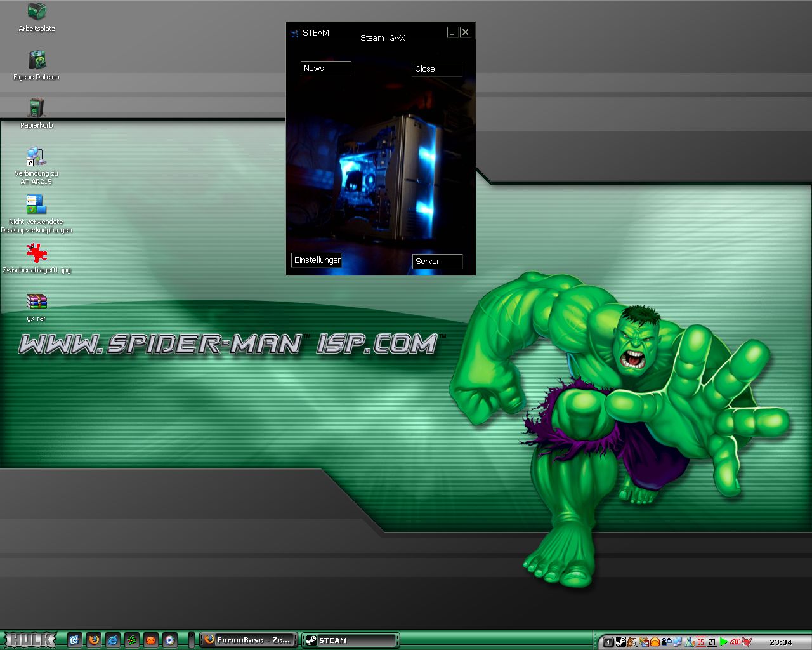Click the ATI tray icon

[735, 642]
